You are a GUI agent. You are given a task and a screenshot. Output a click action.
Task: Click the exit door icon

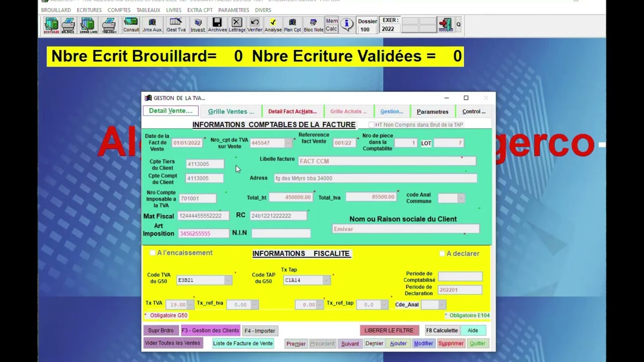[445, 25]
